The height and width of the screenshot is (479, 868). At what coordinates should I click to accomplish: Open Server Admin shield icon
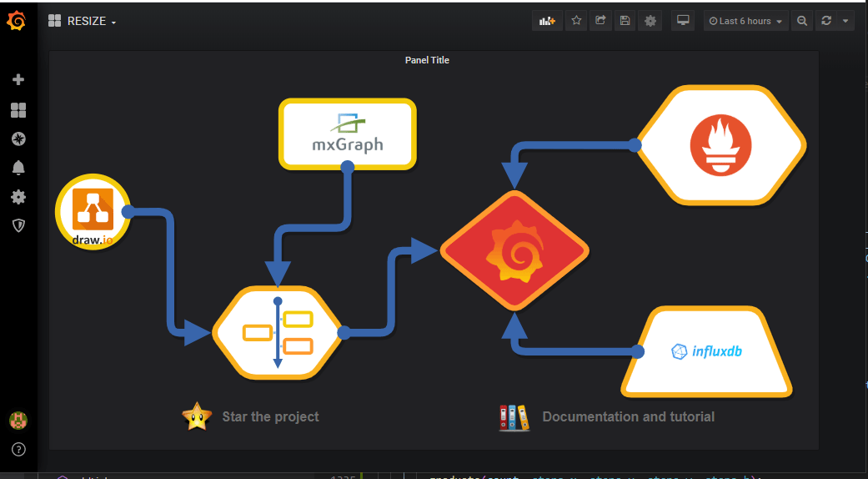click(x=18, y=225)
